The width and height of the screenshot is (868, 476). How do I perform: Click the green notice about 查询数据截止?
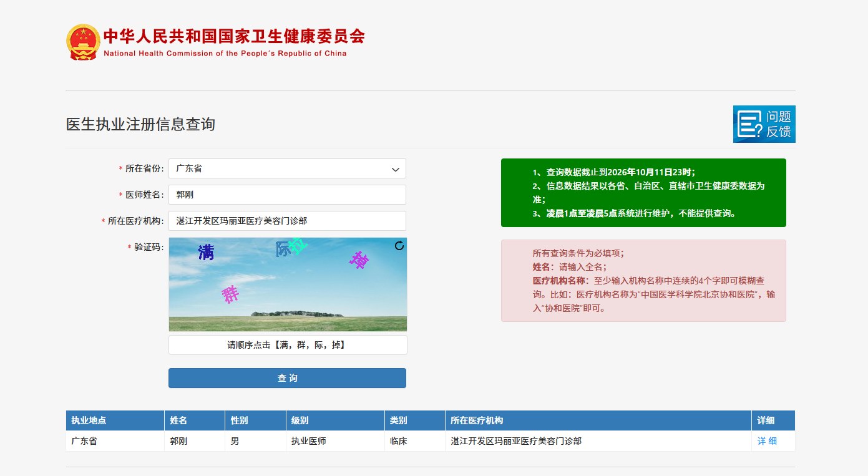pos(643,193)
